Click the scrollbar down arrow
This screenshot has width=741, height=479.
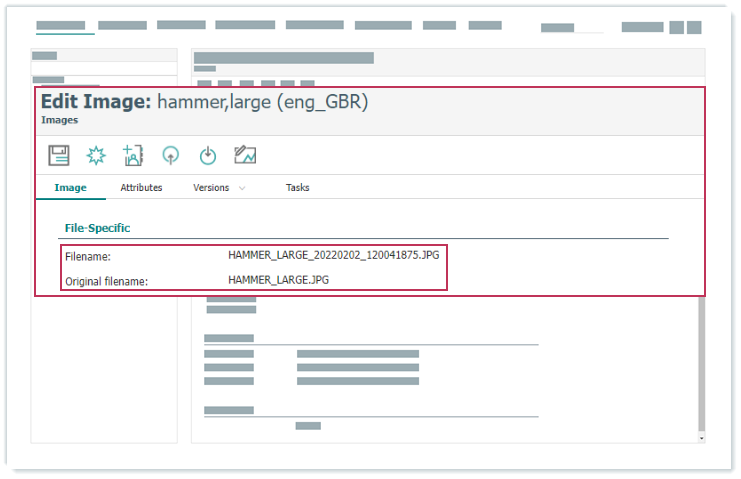pos(700,438)
